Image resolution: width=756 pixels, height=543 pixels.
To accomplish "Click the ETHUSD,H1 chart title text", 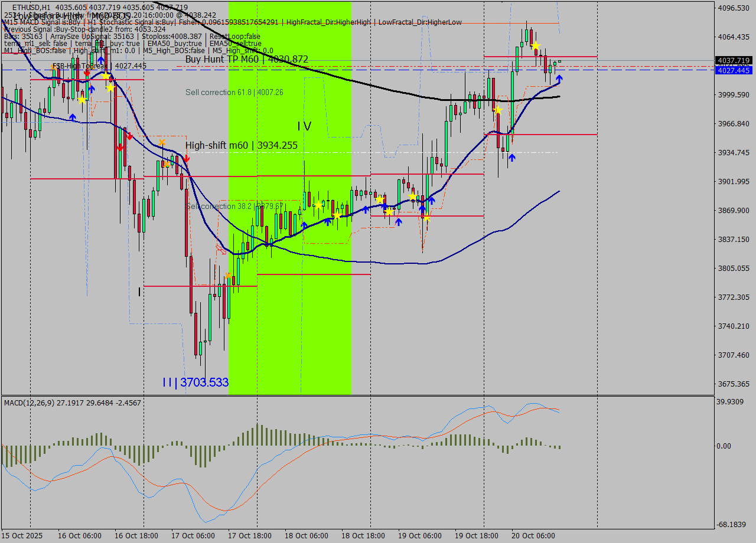I will point(31,7).
